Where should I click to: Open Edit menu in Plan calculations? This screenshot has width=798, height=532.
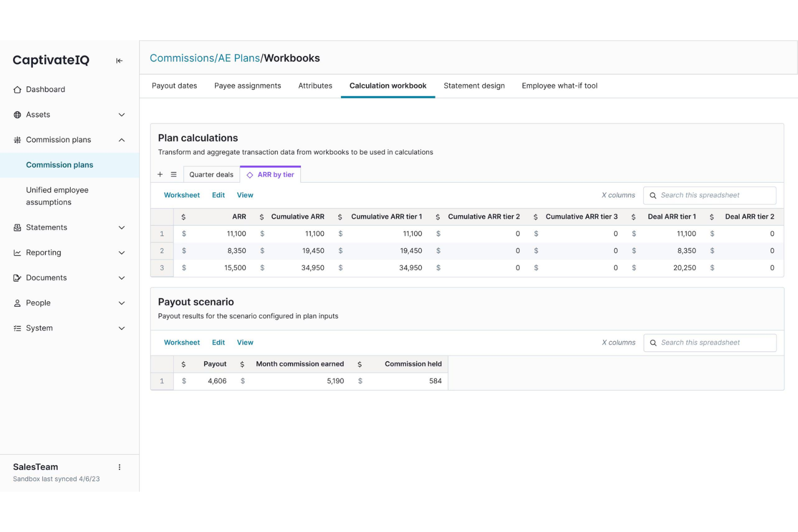pos(218,195)
